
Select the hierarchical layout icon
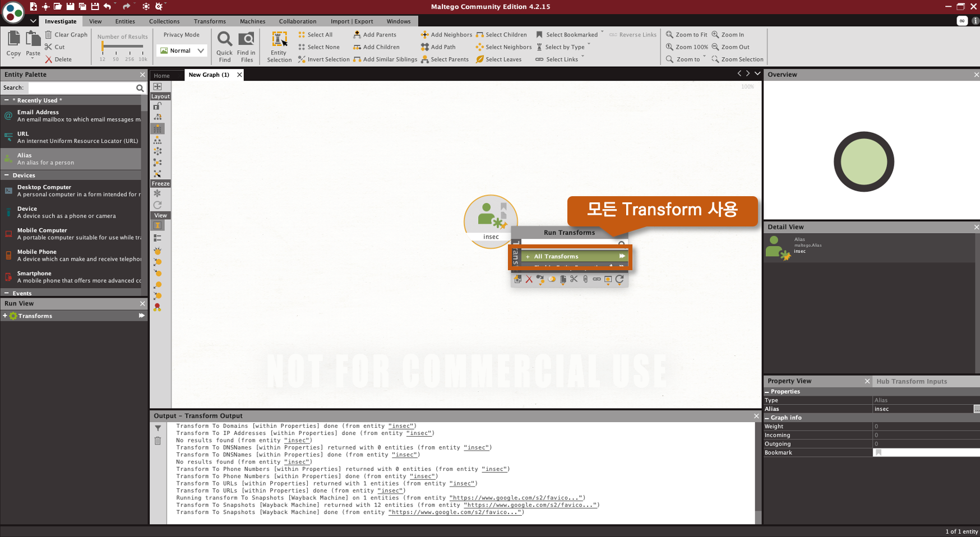coord(158,140)
